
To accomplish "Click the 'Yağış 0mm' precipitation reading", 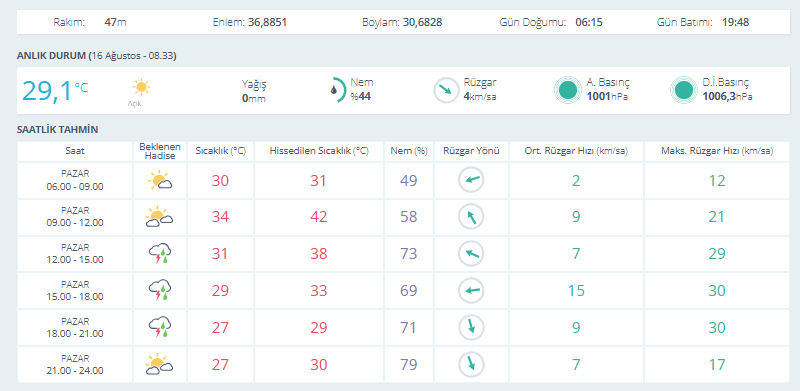I will click(254, 91).
